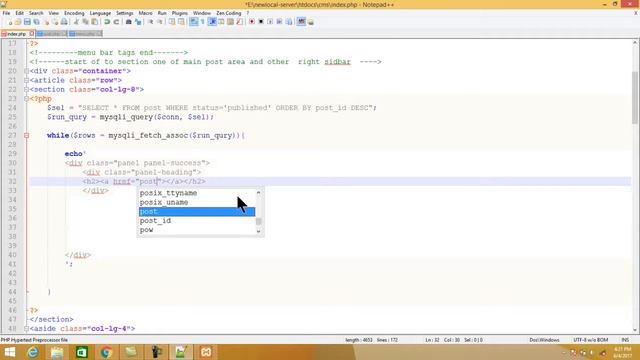Click UTF-8 w/o BOM in the status bar
Image resolution: width=640 pixels, height=360 pixels.
tap(590, 340)
